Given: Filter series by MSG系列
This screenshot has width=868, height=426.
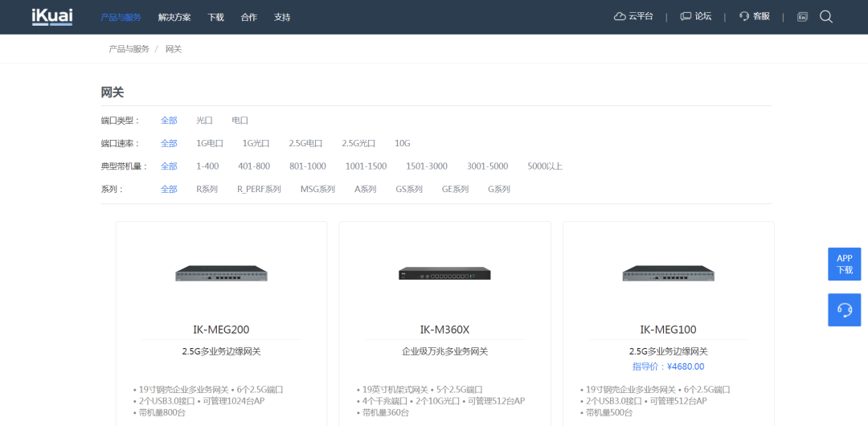Looking at the screenshot, I should (317, 189).
